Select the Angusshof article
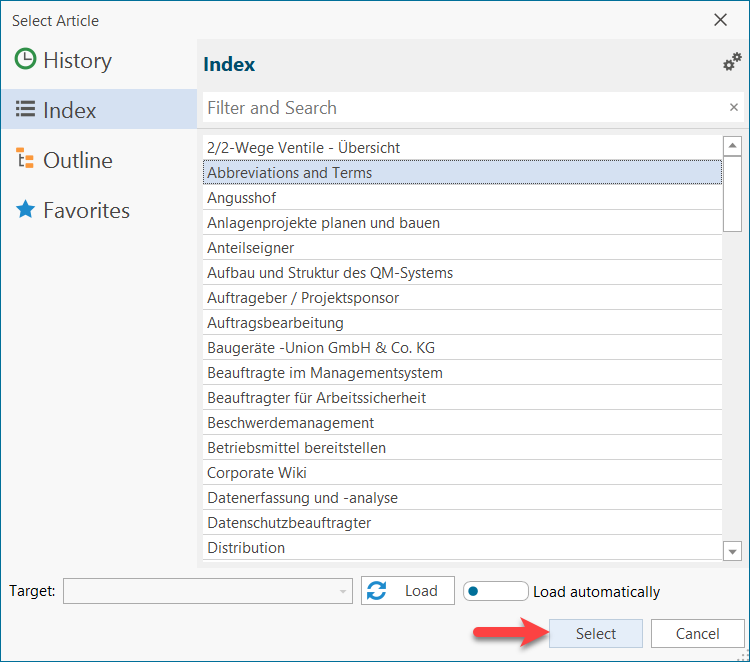 click(241, 198)
